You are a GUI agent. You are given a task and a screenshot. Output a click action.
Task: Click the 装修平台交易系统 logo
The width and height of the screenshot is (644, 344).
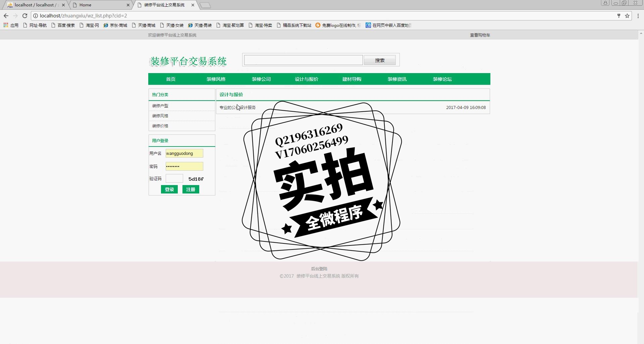click(188, 61)
